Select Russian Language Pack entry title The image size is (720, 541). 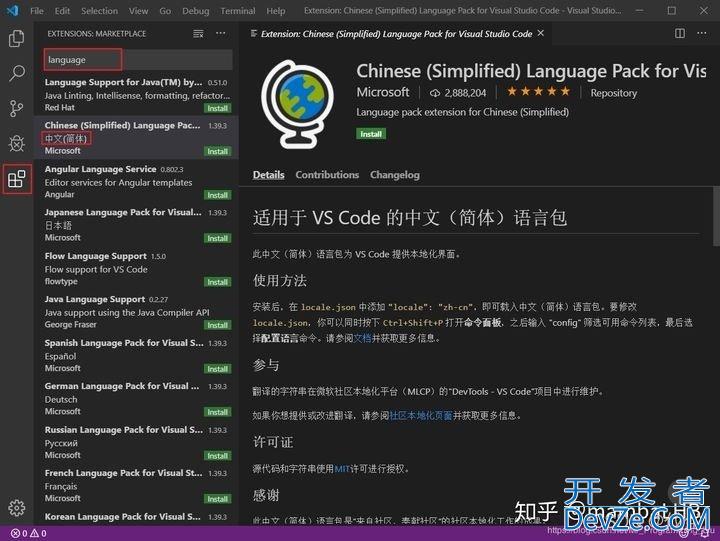click(x=124, y=429)
